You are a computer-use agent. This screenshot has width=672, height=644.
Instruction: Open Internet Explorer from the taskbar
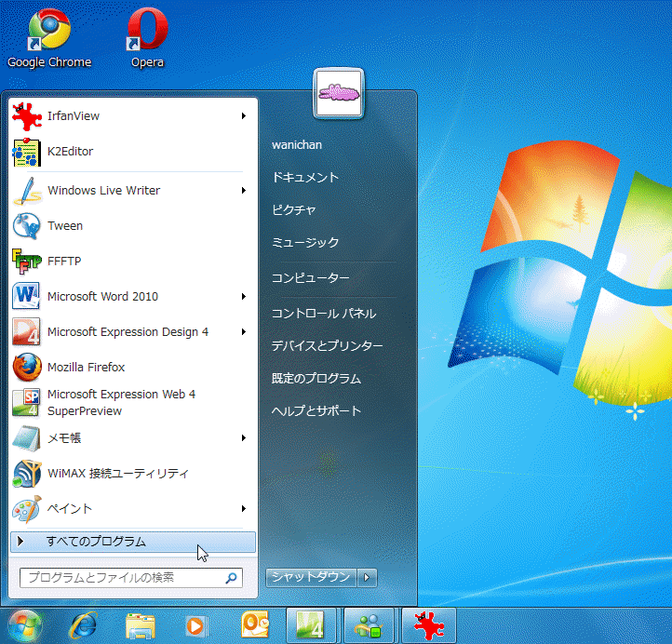(x=83, y=626)
